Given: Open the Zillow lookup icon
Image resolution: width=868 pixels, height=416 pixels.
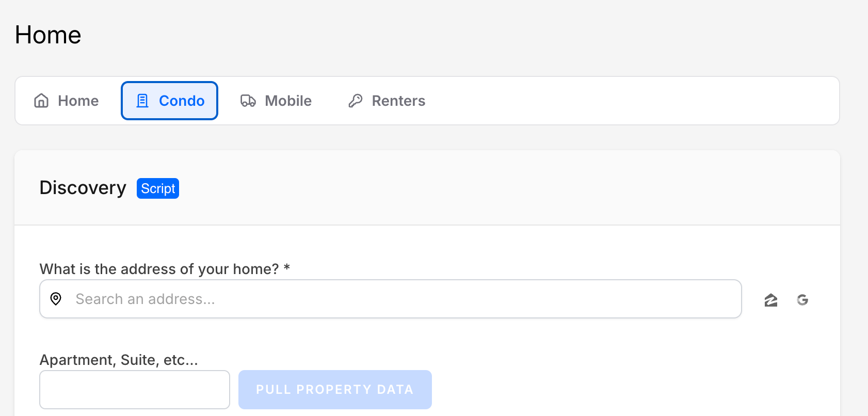Looking at the screenshot, I should click(x=771, y=300).
